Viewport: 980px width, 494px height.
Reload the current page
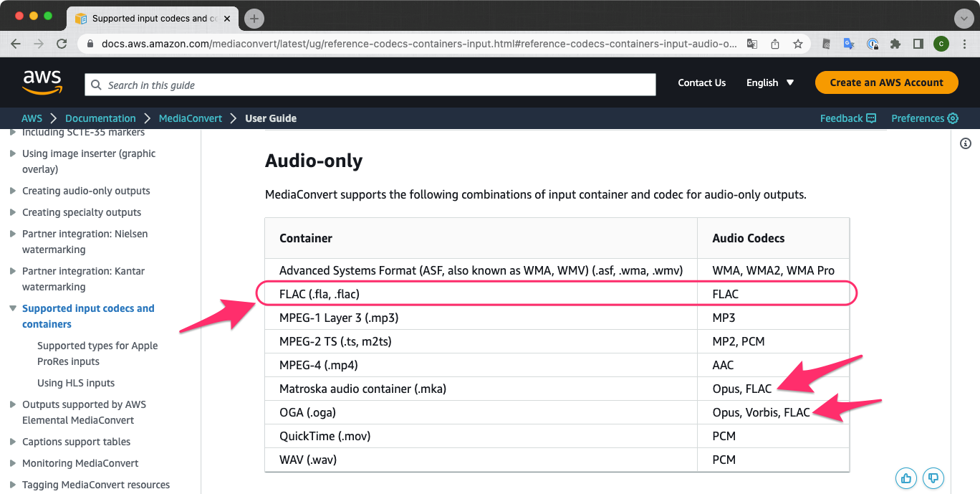point(62,44)
